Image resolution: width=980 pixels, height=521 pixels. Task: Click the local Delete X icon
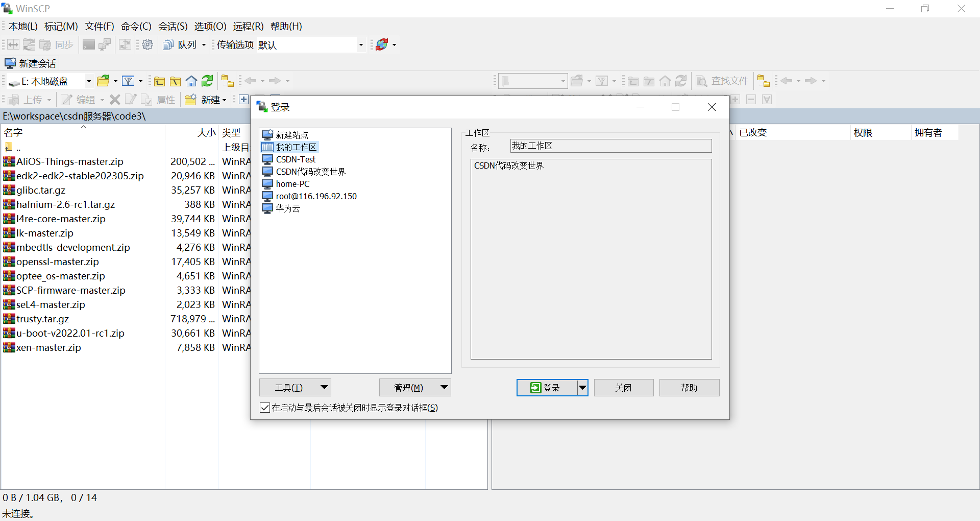point(115,100)
